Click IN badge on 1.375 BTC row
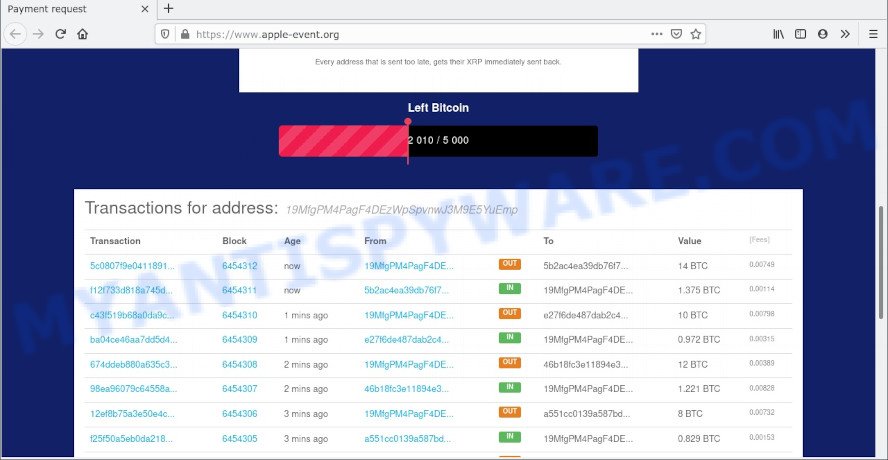 [510, 288]
